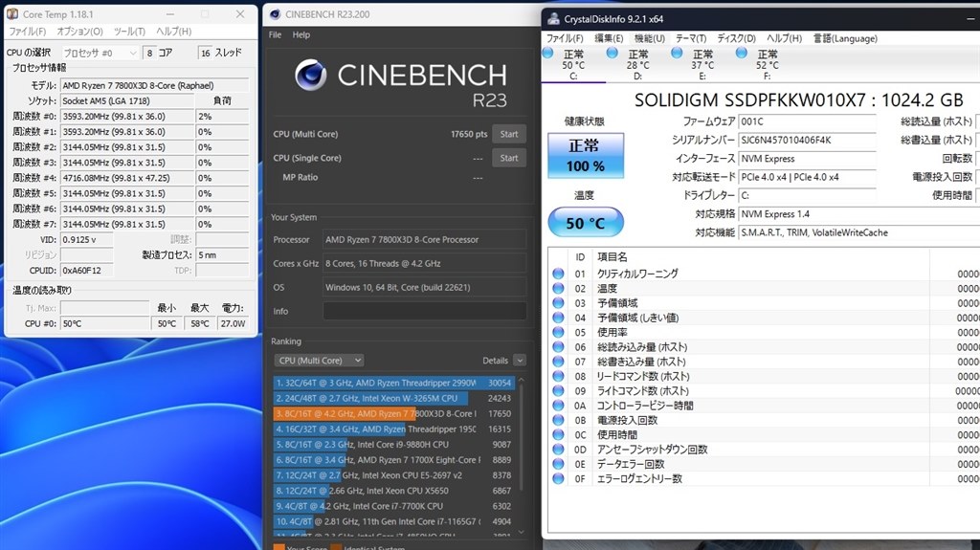This screenshot has width=980, height=550.
Task: Select the Core i7-7700K ranking row
Action: (393, 506)
